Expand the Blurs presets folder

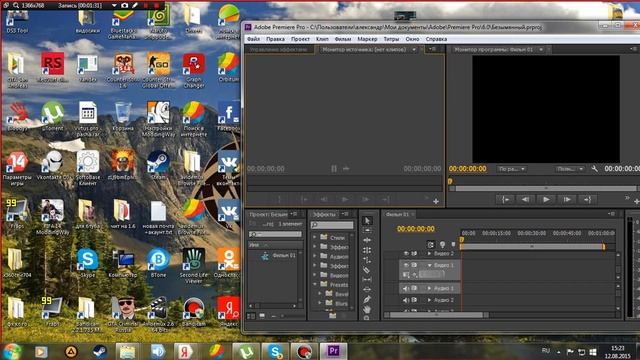pos(320,303)
